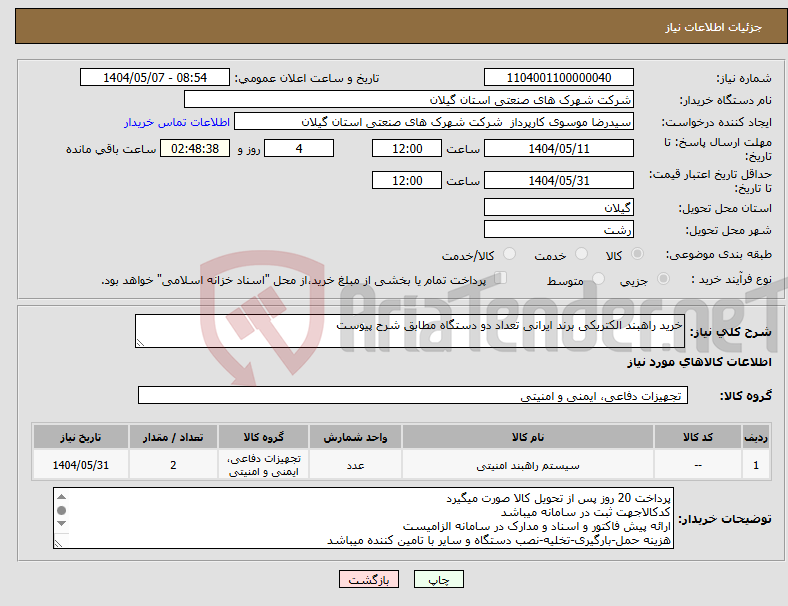Click the چاپ (print) button
This screenshot has width=788, height=606.
click(x=438, y=579)
